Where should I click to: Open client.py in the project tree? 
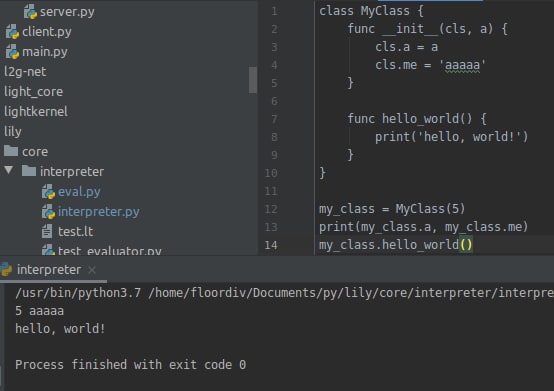point(47,32)
